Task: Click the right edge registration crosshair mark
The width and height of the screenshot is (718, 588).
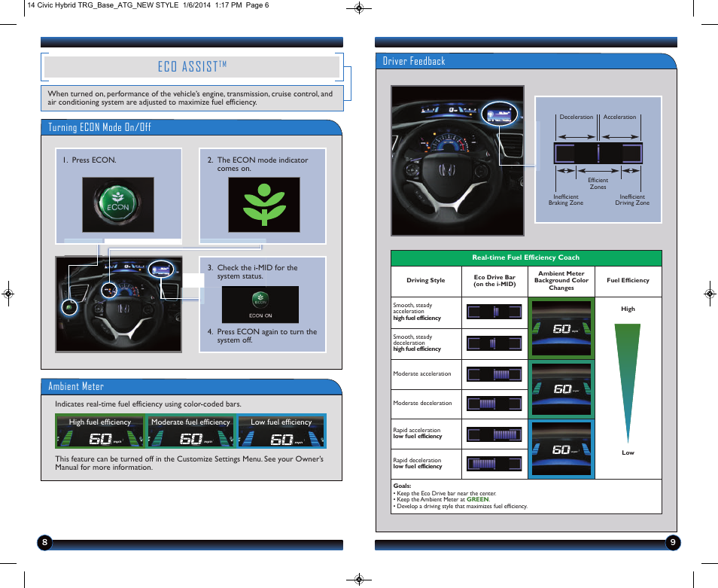Action: (709, 293)
